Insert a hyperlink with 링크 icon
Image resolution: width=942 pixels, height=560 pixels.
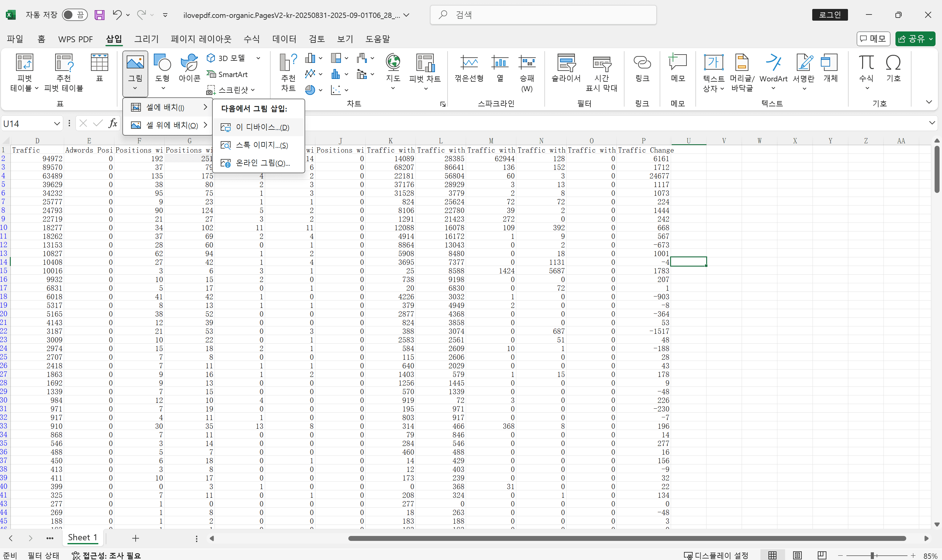(x=642, y=68)
